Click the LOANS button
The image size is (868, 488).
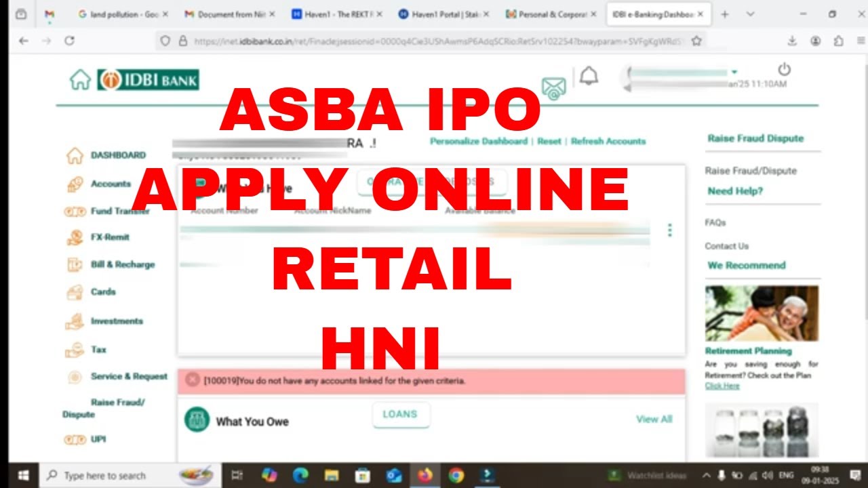(x=401, y=414)
